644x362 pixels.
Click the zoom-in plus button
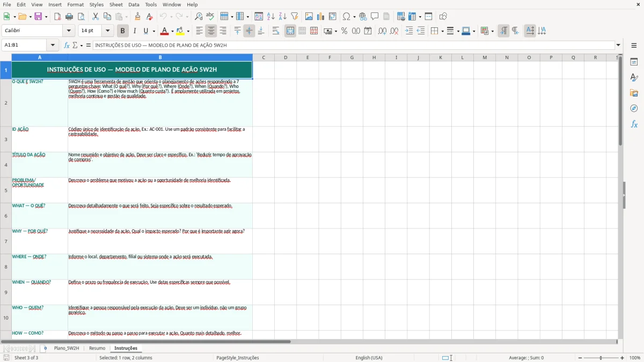coord(623,358)
